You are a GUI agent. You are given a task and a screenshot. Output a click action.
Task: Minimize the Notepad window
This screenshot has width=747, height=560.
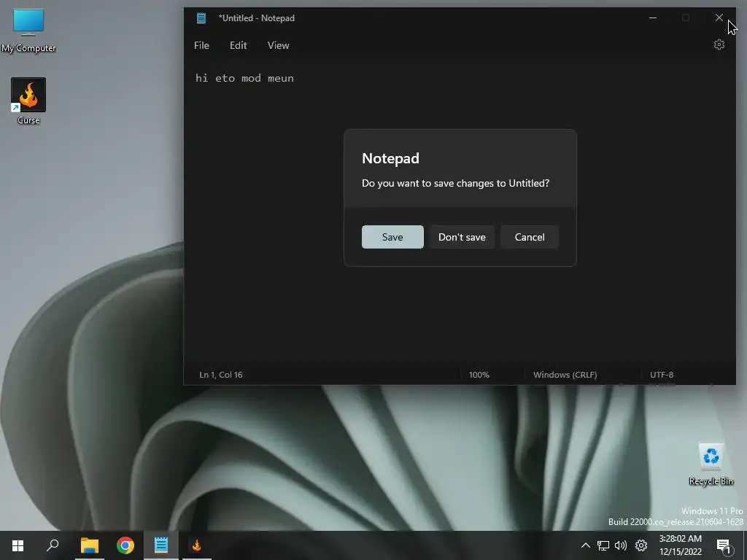pos(653,18)
